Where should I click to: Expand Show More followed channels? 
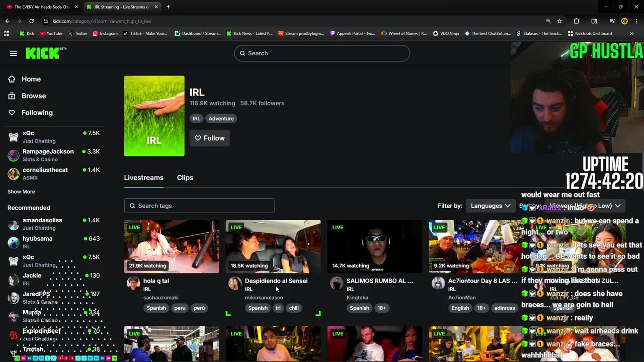click(x=21, y=192)
